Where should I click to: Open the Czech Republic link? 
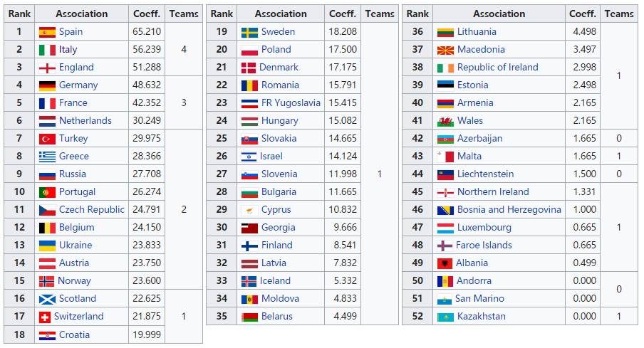92,210
